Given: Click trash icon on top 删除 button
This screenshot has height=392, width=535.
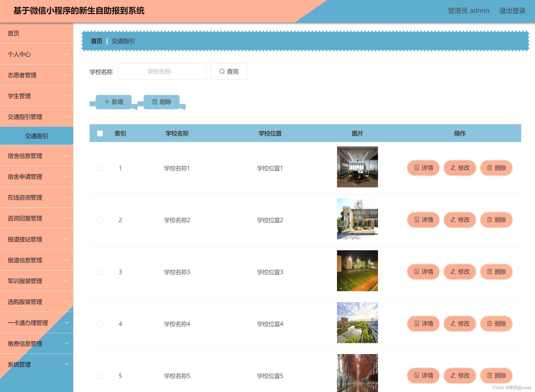Looking at the screenshot, I should [x=155, y=102].
